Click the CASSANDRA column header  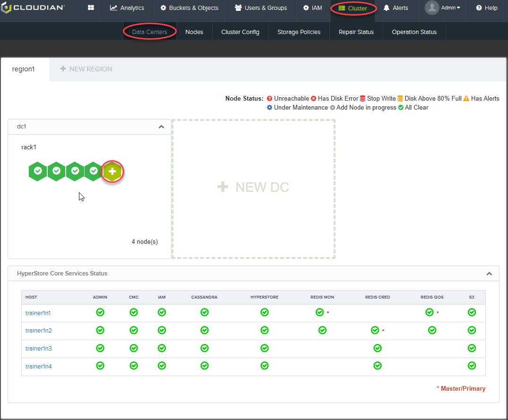[x=204, y=297]
